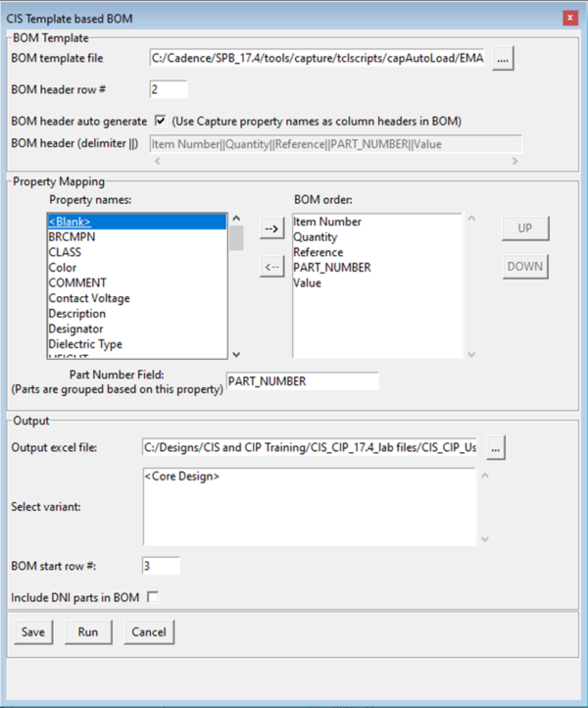Click the Save button
Image resolution: width=588 pixels, height=708 pixels.
click(x=33, y=632)
